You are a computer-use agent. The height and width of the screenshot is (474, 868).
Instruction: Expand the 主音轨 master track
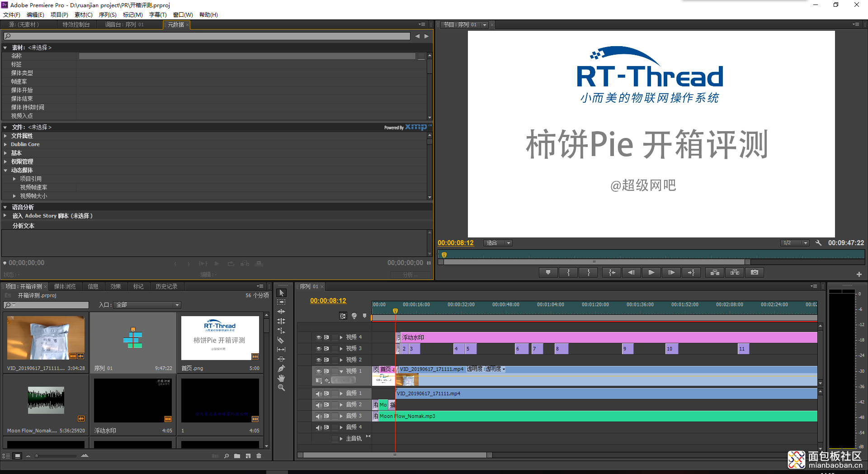(x=341, y=439)
